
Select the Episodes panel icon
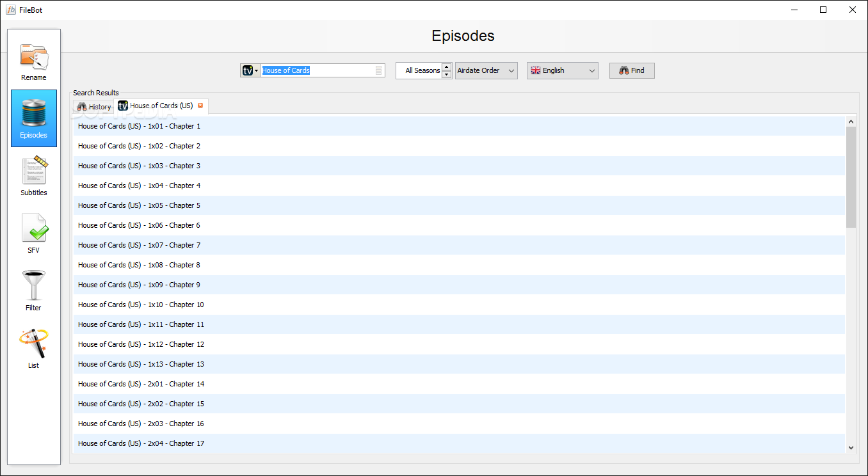pos(34,119)
